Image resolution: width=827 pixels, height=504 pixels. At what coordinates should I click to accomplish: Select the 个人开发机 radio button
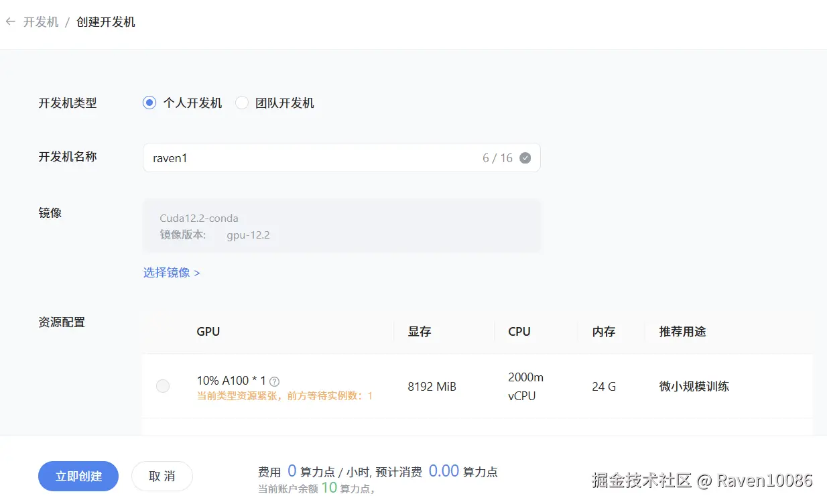(149, 103)
